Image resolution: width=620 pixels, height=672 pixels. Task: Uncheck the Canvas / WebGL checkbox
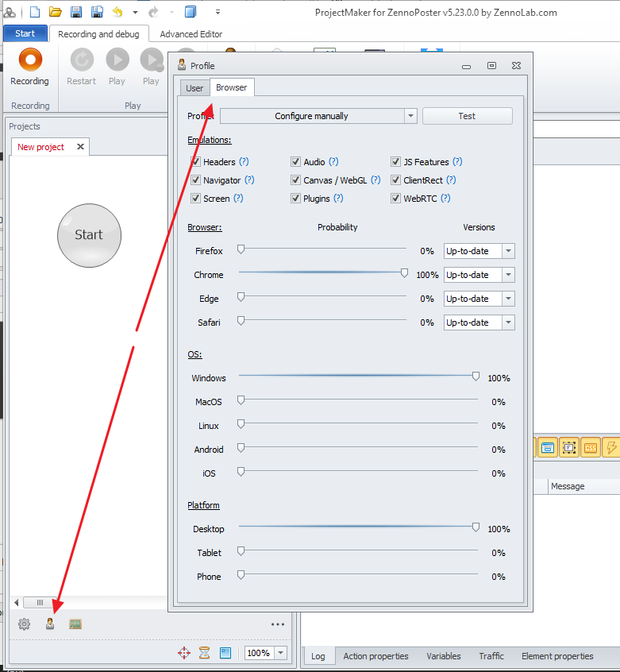click(x=295, y=180)
